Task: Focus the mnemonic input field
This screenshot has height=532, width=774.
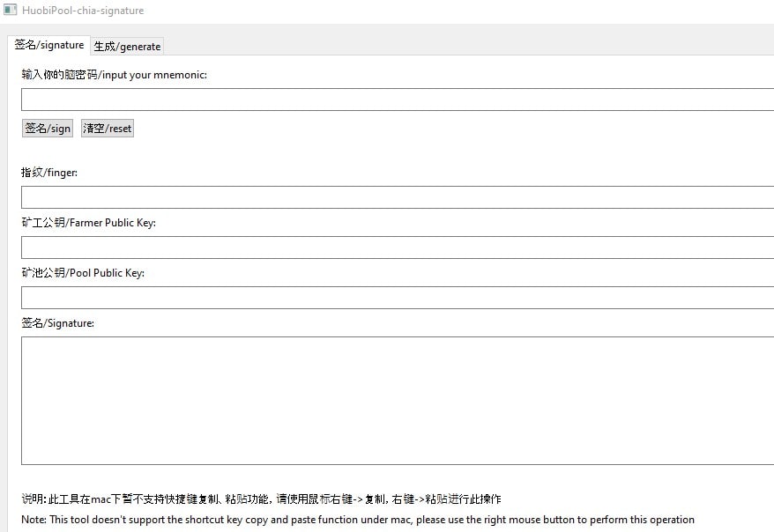Action: (x=398, y=100)
